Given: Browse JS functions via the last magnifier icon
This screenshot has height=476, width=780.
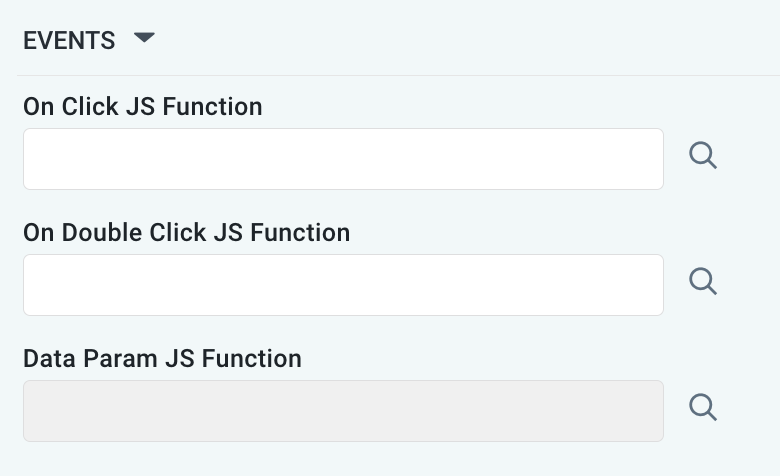Looking at the screenshot, I should coord(703,407).
